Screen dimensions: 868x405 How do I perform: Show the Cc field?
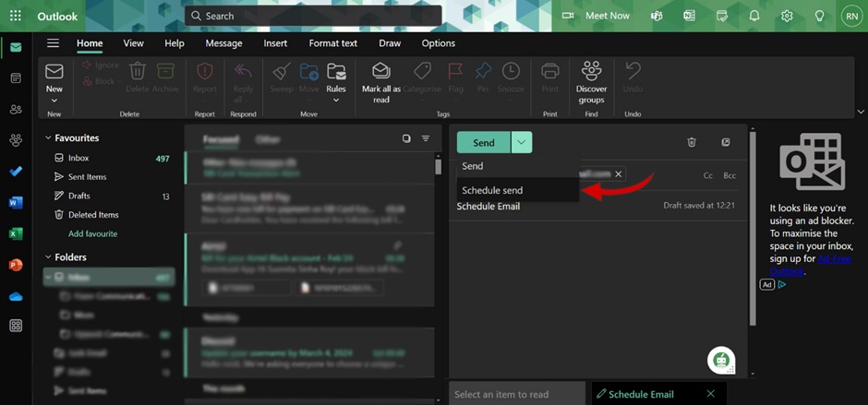(708, 175)
